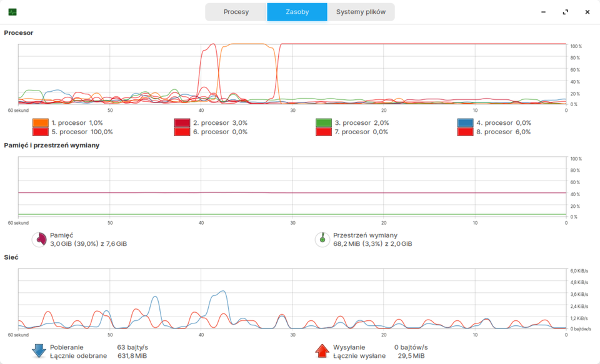The width and height of the screenshot is (600, 364).
Task: Pick the 5. procesor color swatch
Action: coord(41,132)
